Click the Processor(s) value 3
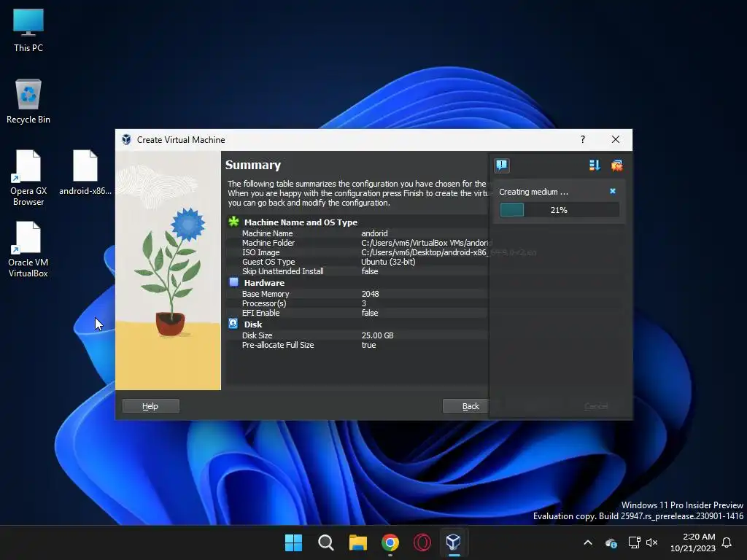 (x=364, y=303)
